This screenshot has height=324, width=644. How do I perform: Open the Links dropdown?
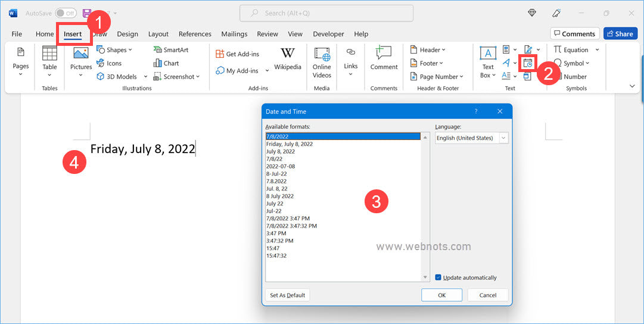(x=350, y=63)
